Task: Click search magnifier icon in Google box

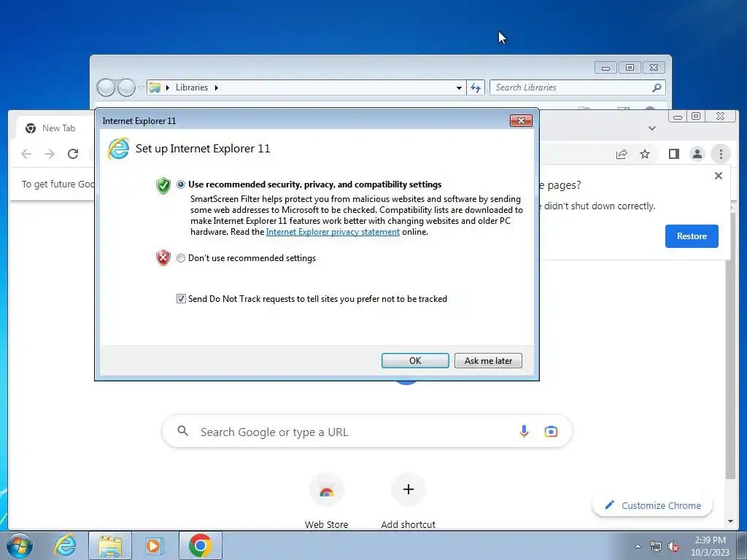Action: [x=182, y=431]
